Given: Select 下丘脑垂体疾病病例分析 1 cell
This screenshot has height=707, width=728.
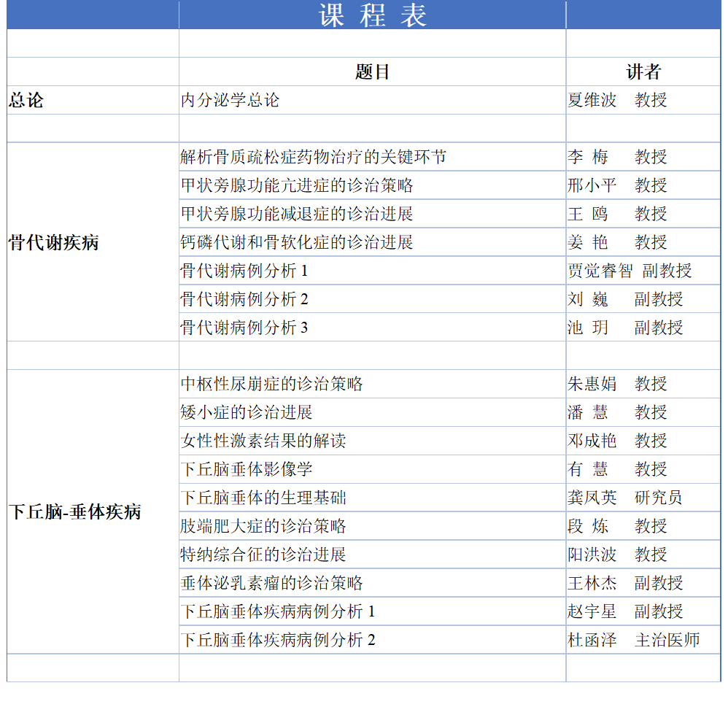Looking at the screenshot, I should pyautogui.click(x=372, y=611).
